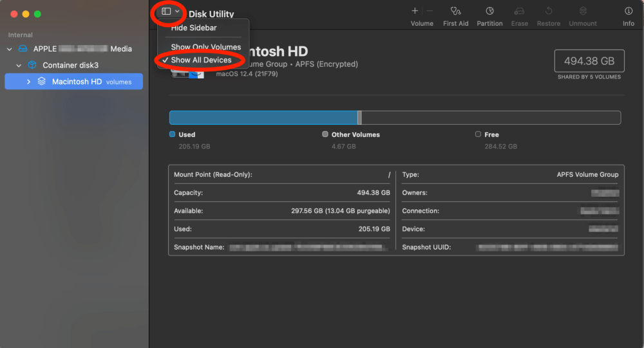Expand Macintosh HD volumes chevron
Image resolution: width=644 pixels, height=348 pixels.
pyautogui.click(x=28, y=82)
